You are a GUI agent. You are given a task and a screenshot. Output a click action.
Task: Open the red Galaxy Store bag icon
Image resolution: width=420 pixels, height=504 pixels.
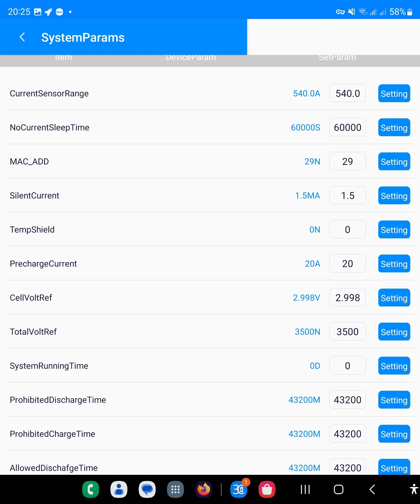[x=267, y=489]
